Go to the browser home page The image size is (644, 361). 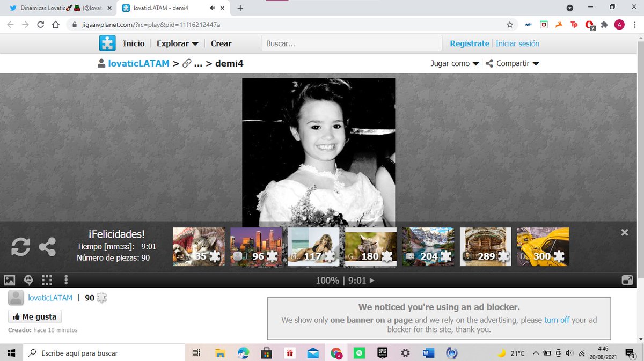(x=55, y=24)
